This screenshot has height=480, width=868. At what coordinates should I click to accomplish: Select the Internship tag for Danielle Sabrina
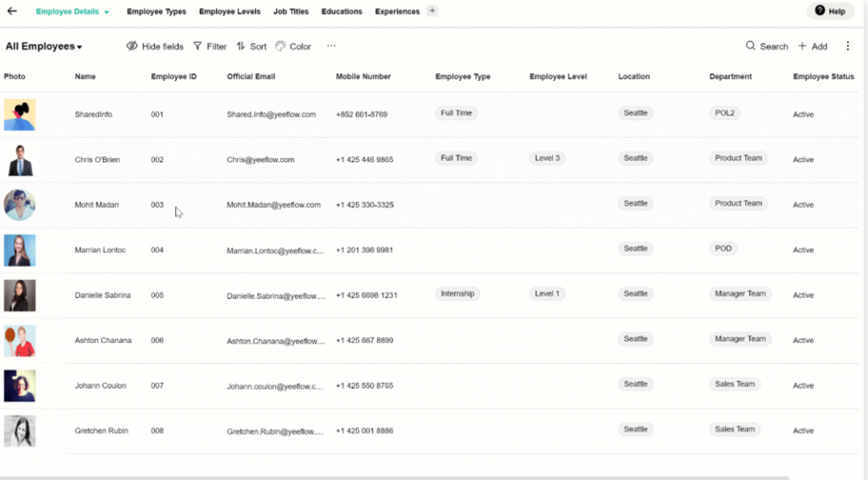457,294
